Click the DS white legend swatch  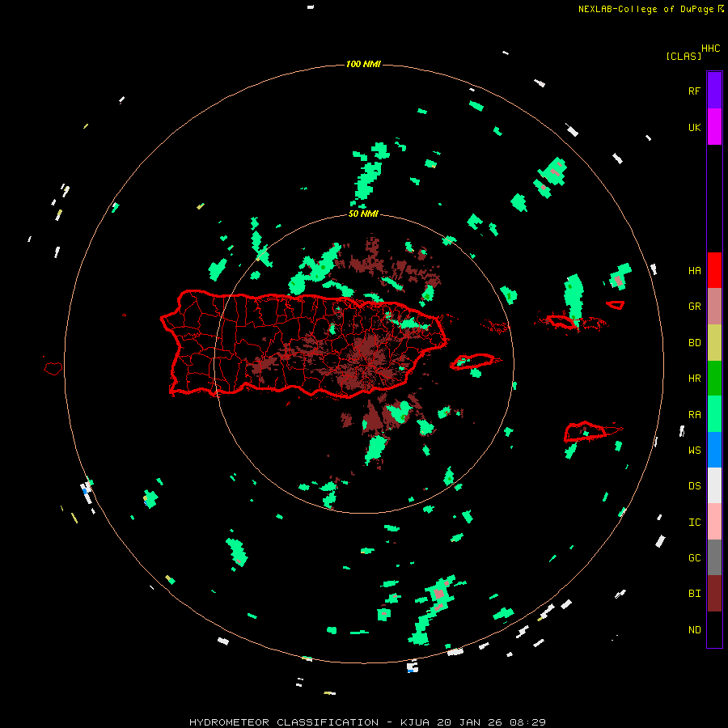714,485
